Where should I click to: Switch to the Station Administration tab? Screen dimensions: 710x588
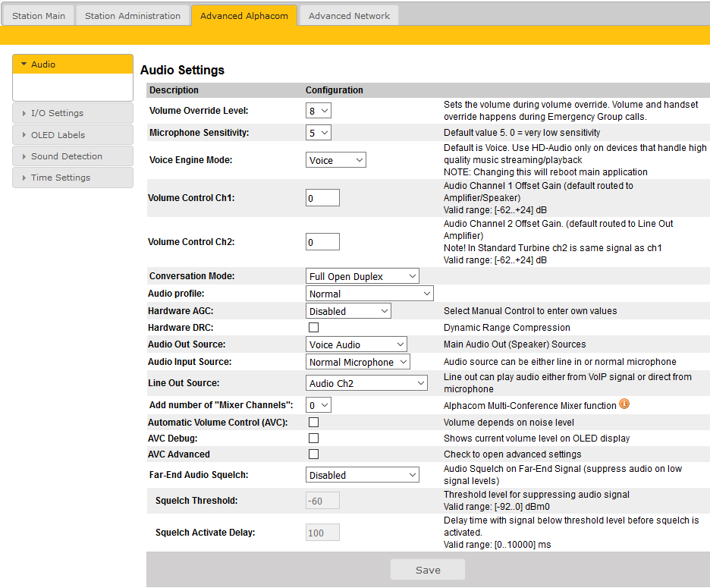pos(133,16)
